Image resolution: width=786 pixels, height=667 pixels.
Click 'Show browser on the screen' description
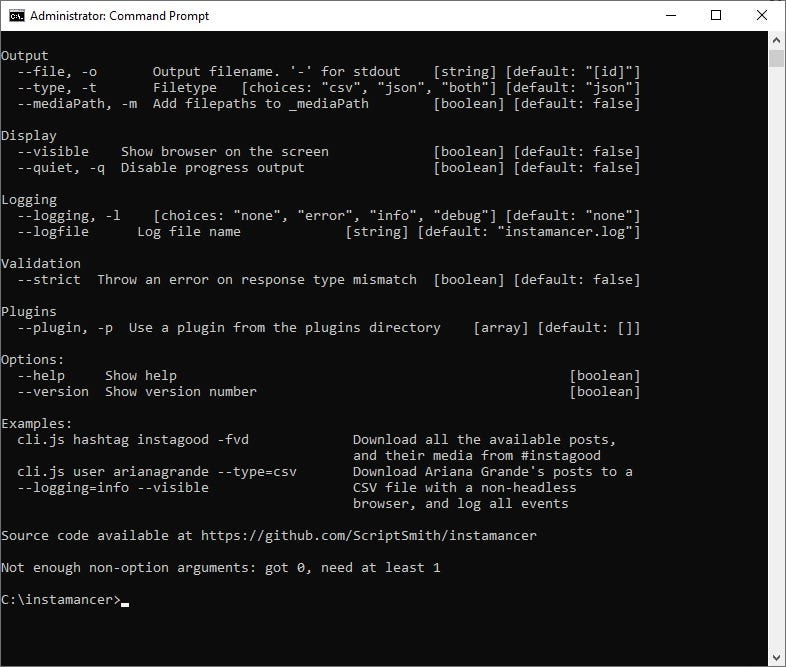[x=225, y=152]
